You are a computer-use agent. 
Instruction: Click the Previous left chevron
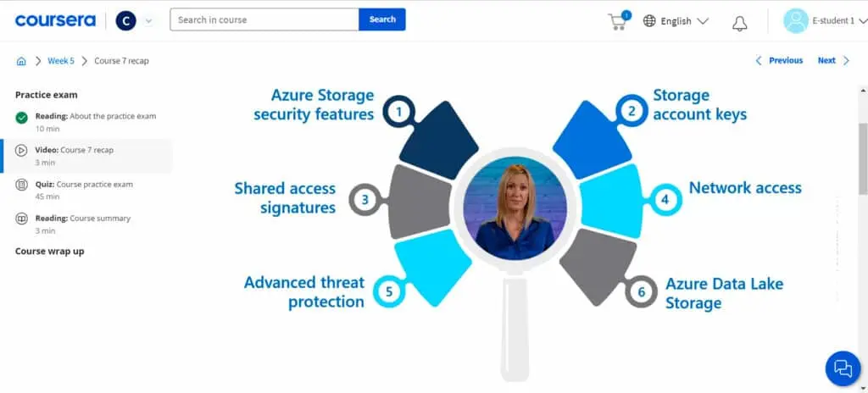tap(759, 60)
